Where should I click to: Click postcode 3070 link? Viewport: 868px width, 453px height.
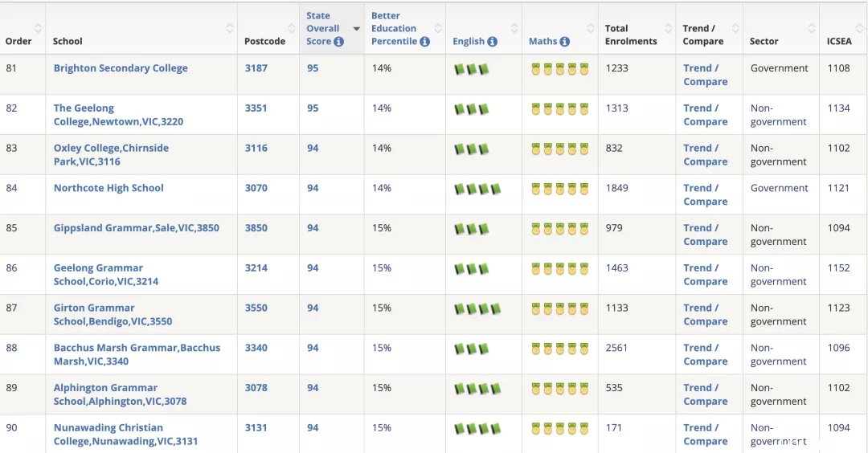(x=256, y=188)
